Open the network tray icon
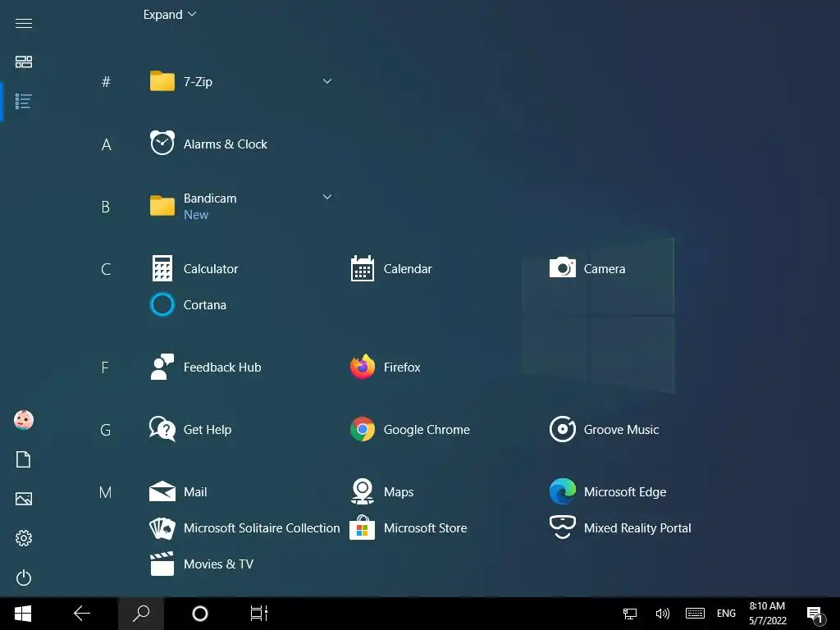 point(630,614)
